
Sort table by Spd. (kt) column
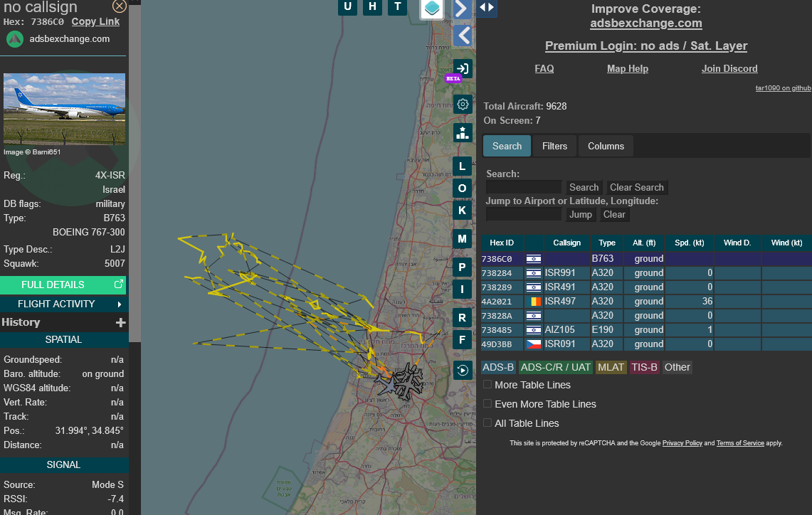pos(690,243)
